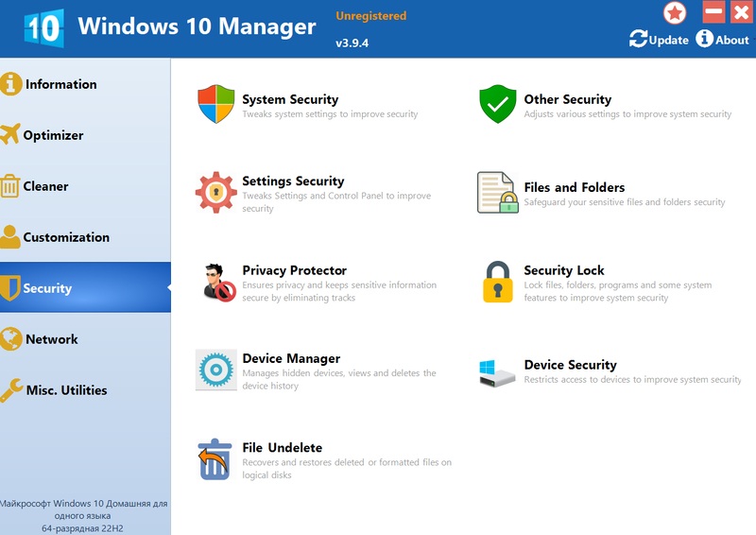Screen dimensions: 756x535
Task: Open the Device Manager title link
Action: [291, 358]
